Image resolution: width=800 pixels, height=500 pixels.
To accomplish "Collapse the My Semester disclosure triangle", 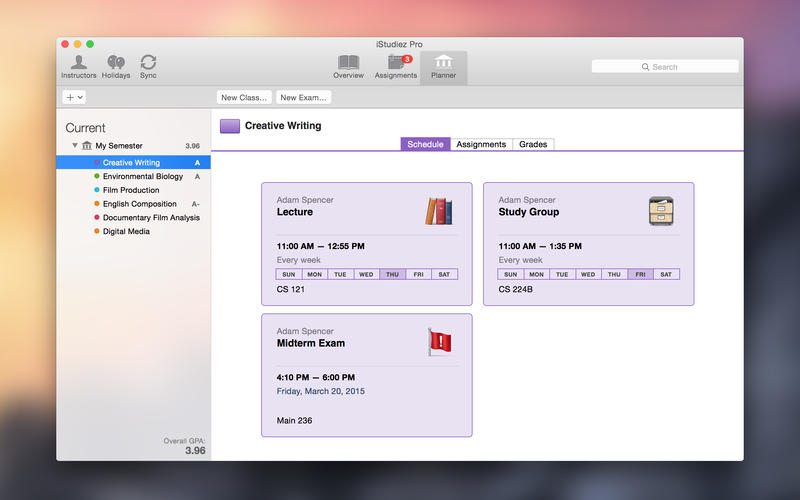I will 74,146.
